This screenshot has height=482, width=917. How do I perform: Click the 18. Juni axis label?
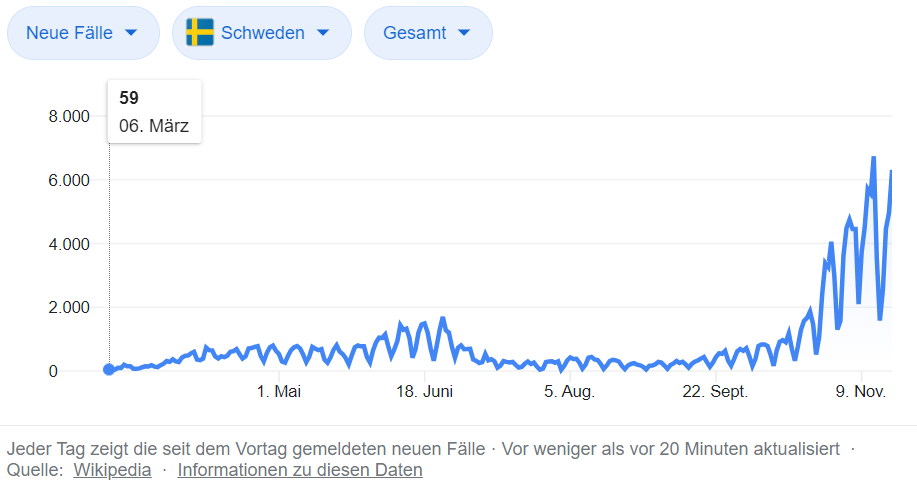[425, 392]
